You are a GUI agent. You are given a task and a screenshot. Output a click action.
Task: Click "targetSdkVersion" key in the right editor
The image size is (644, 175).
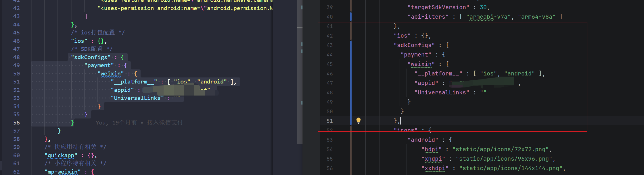[x=438, y=7]
